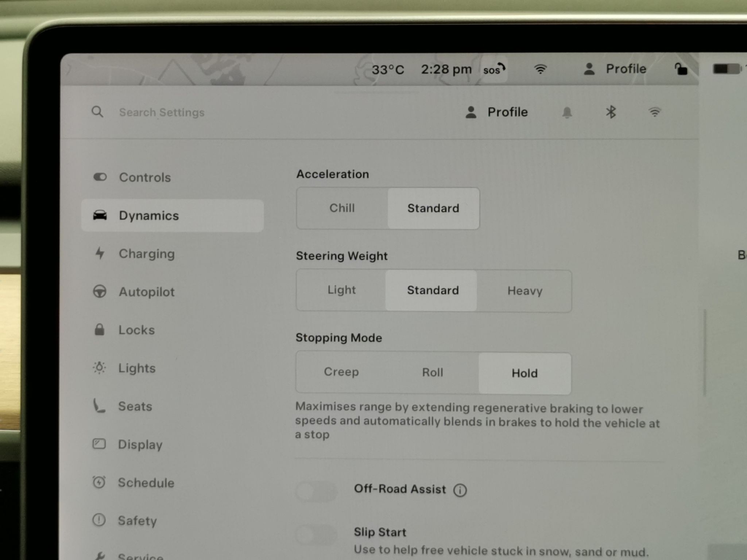Image resolution: width=747 pixels, height=560 pixels.
Task: Tap the unlocked padlock icon
Action: pyautogui.click(x=681, y=69)
